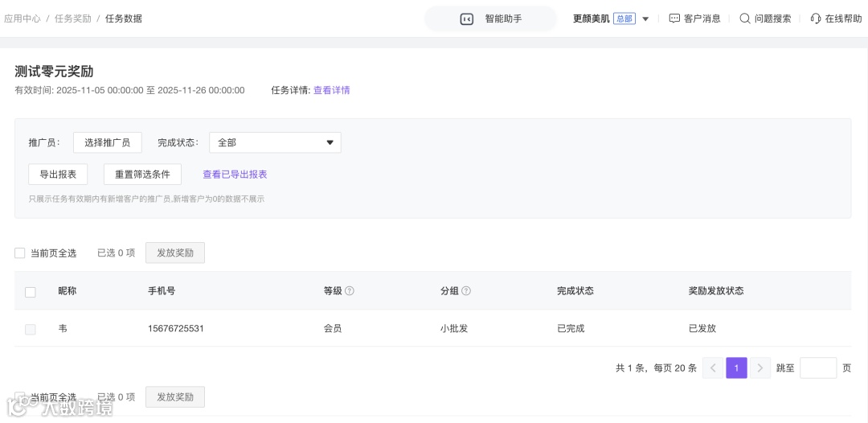Viewport: 868px width, 423px height.
Task: Click the 查看详情 task details link
Action: tap(332, 90)
